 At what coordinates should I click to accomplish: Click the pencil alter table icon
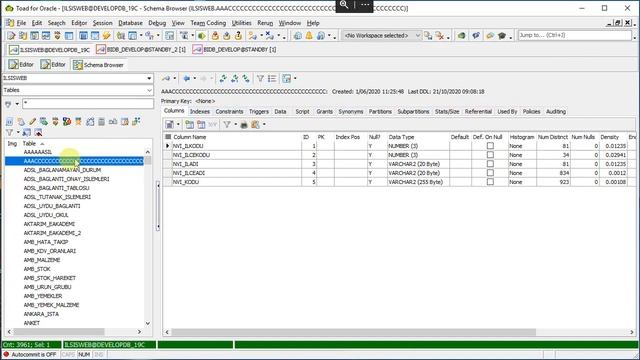pyautogui.click(x=32, y=122)
